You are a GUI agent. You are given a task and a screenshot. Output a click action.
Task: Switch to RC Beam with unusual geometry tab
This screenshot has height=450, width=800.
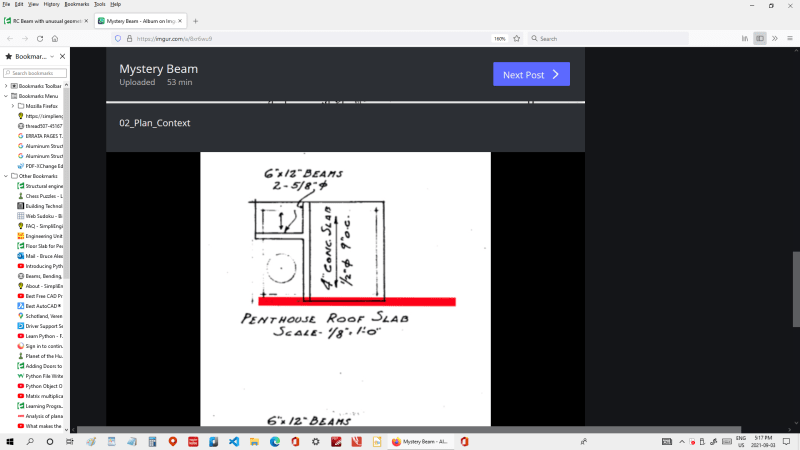(x=47, y=21)
